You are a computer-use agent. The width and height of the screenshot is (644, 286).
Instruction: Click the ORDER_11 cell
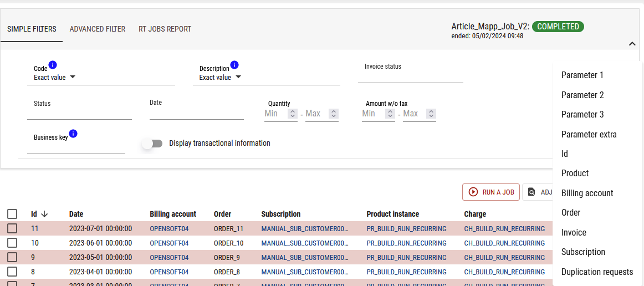coord(229,229)
